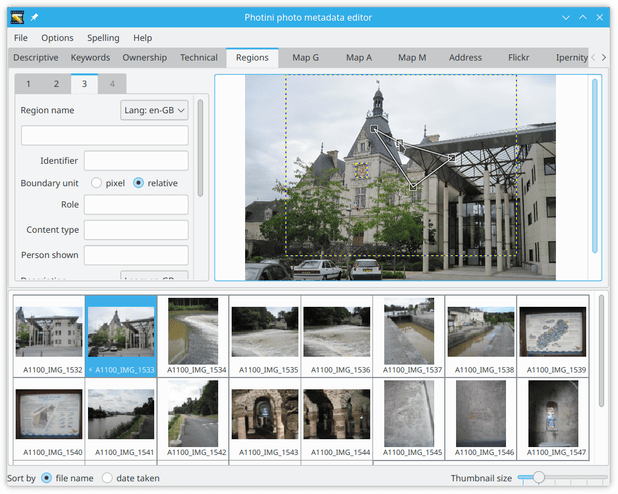618x494 pixels.
Task: Select the bottom polygon vertex handle
Action: pos(413,187)
